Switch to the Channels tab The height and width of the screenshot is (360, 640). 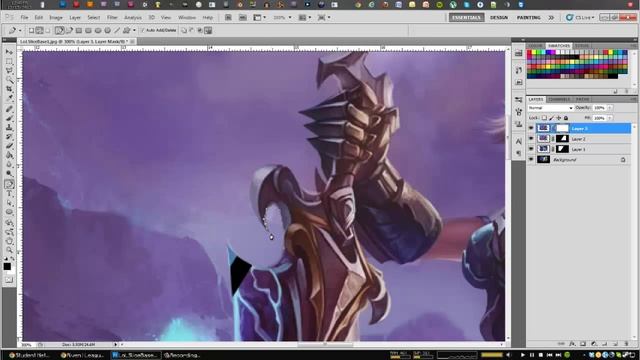559,99
